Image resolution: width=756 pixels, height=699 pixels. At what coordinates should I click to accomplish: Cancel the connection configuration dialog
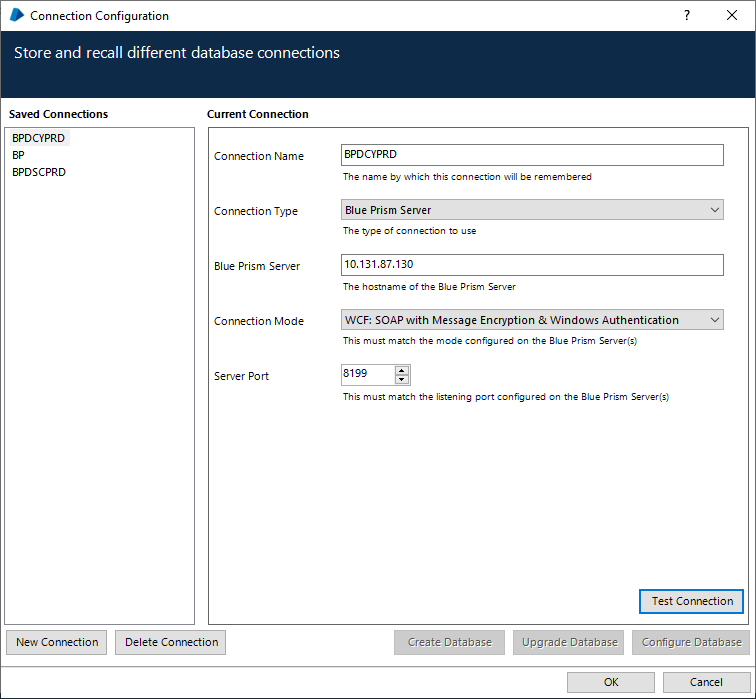[706, 682]
